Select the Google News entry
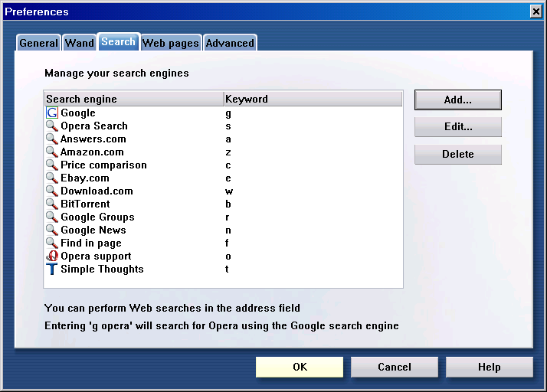 click(x=93, y=230)
